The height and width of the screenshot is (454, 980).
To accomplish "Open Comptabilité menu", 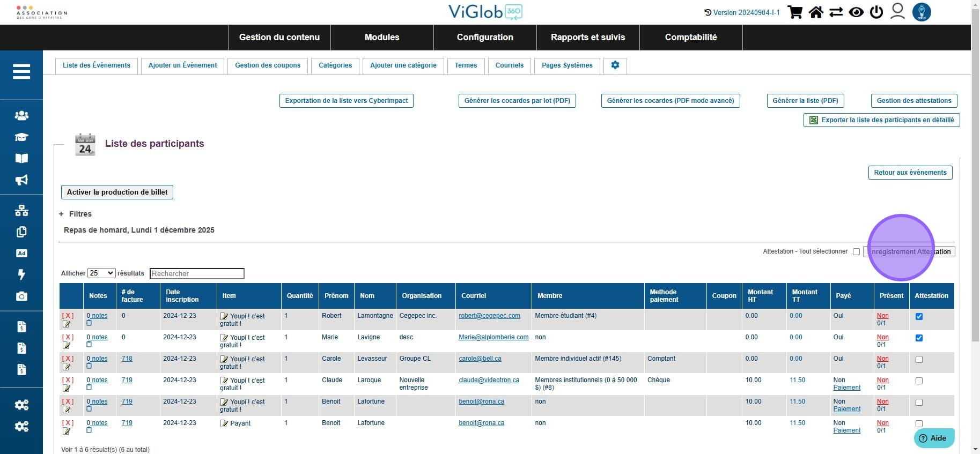I will 691,38.
